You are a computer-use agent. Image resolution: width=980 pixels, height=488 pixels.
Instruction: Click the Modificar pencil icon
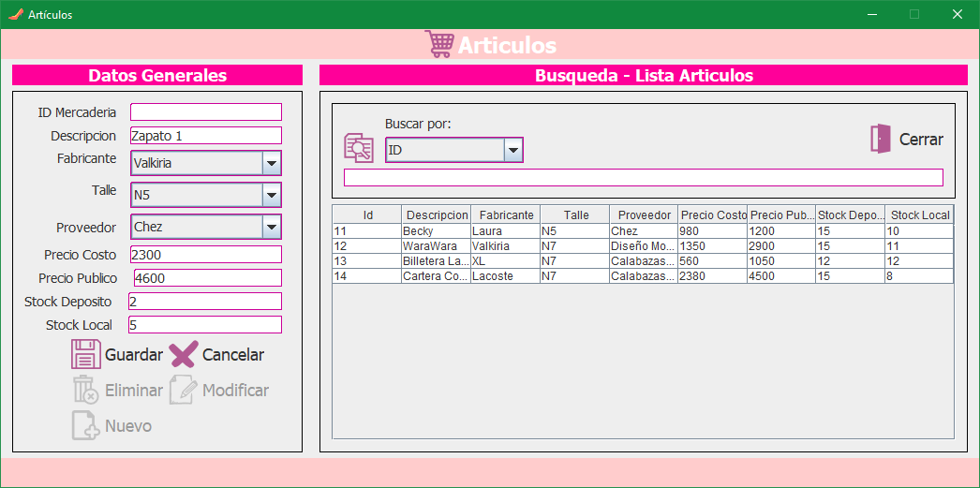pos(184,391)
